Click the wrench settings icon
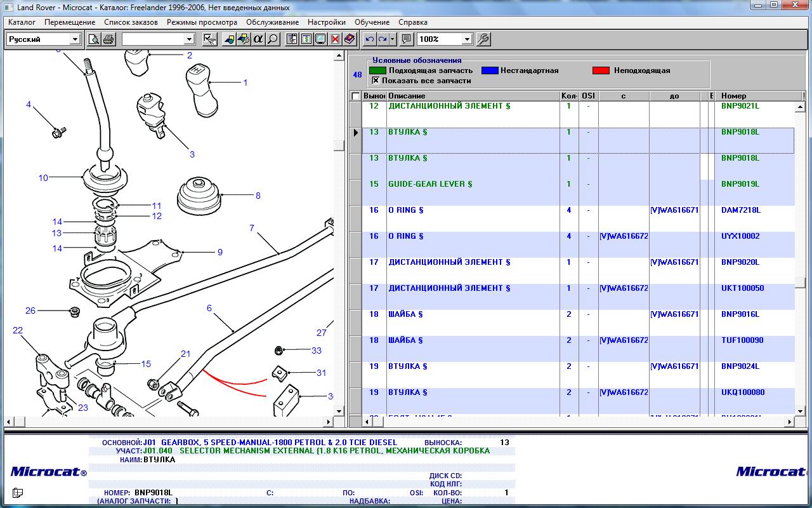This screenshot has width=812, height=508. [x=483, y=39]
